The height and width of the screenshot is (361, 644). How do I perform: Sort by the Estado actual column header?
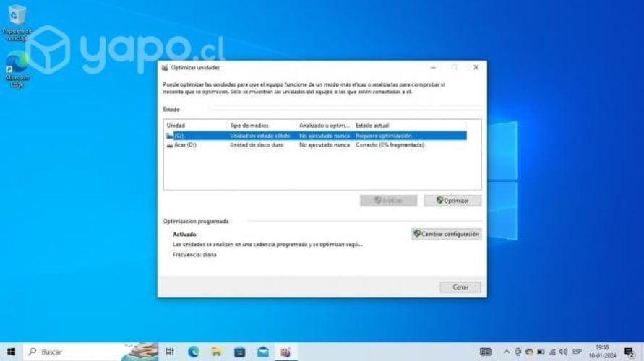[372, 126]
